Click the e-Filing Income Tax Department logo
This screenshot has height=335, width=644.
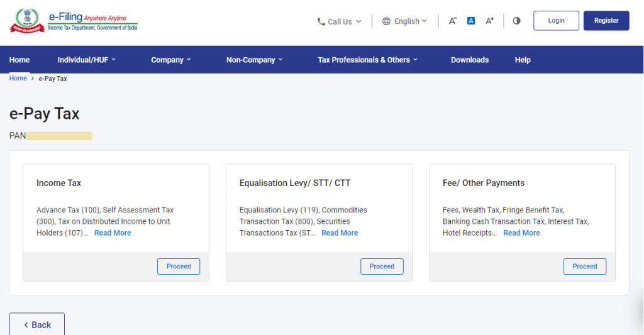pyautogui.click(x=74, y=21)
